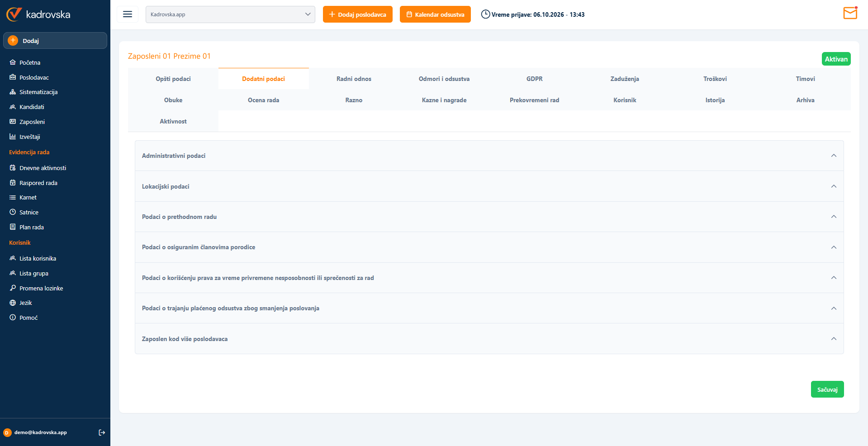This screenshot has width=868, height=446.
Task: Click the Zaposleni ID card icon
Action: point(13,122)
